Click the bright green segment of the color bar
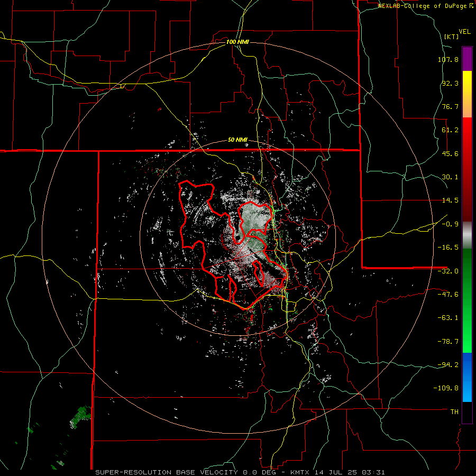 point(467,300)
